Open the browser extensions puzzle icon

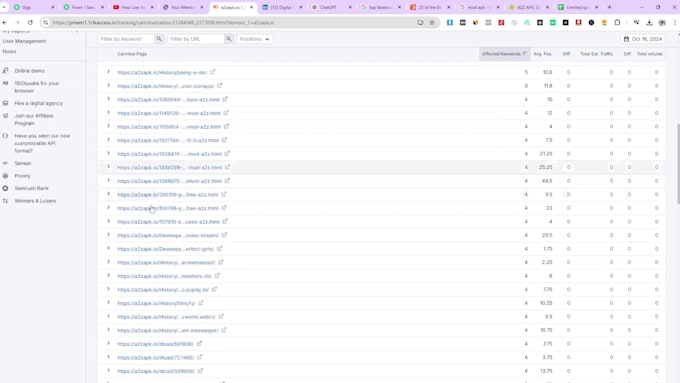point(617,23)
